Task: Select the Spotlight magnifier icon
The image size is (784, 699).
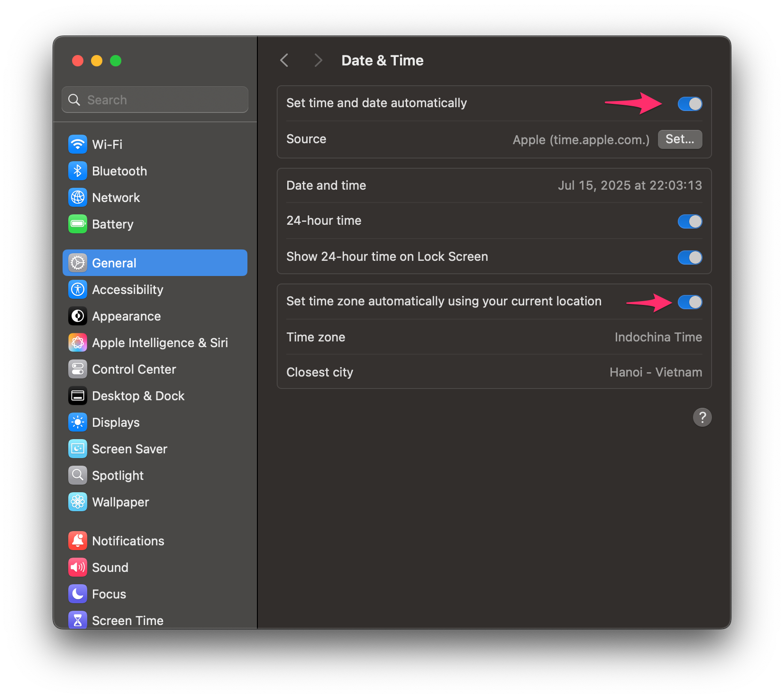Action: (x=78, y=475)
